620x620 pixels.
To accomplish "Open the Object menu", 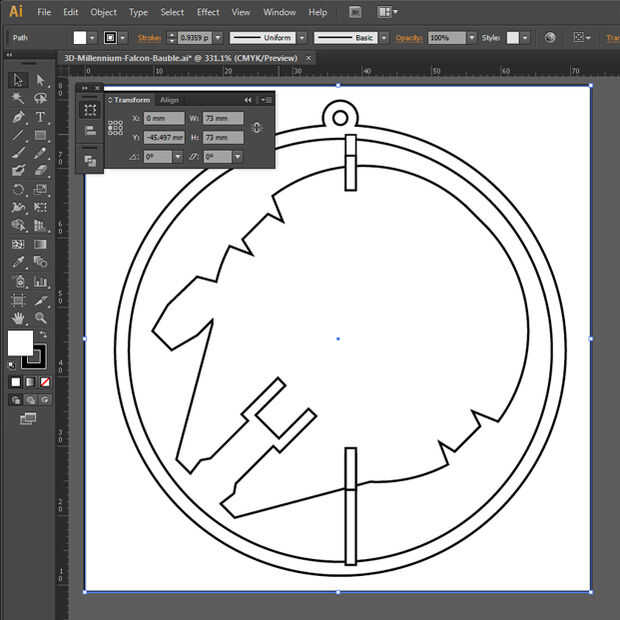I will pos(104,12).
